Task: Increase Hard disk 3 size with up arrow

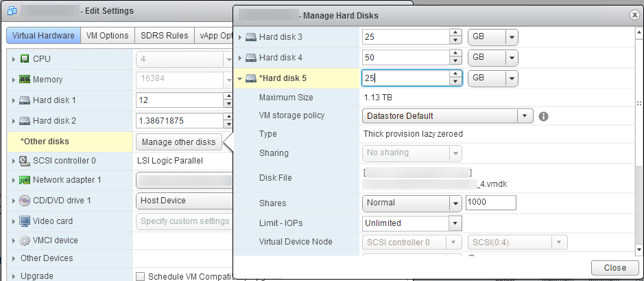Action: (455, 33)
